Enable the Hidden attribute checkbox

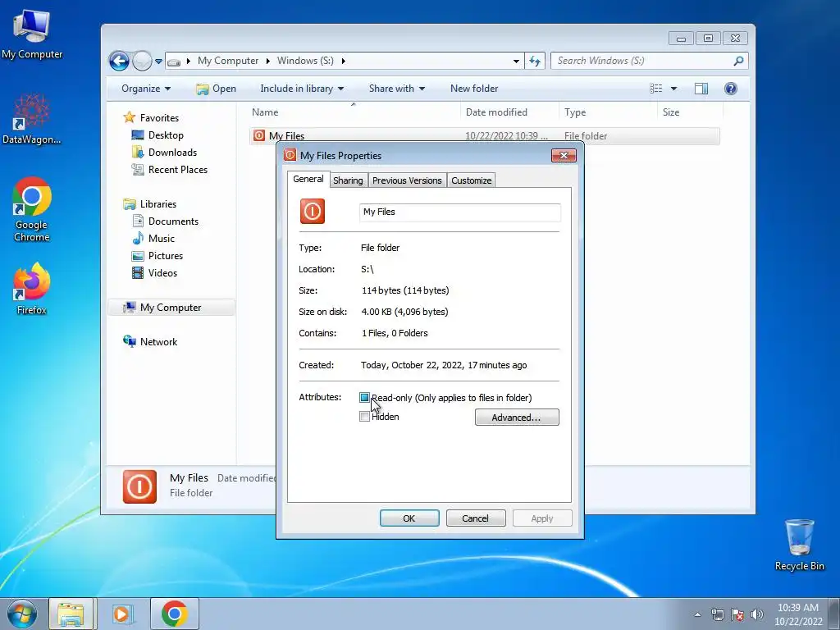pyautogui.click(x=364, y=417)
